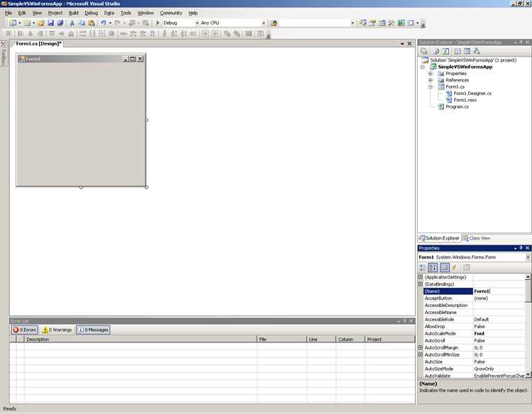
Task: Select Program.cs in Solution Explorer
Action: pos(457,107)
